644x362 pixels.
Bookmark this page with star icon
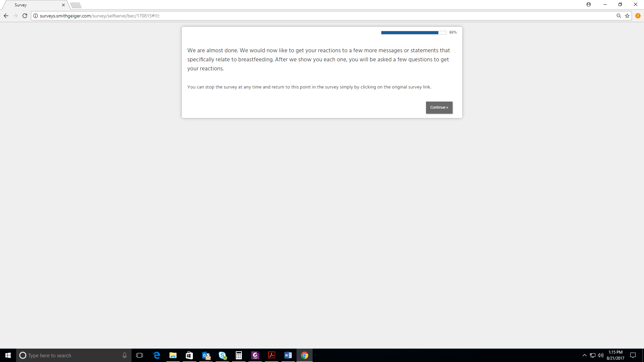click(627, 16)
